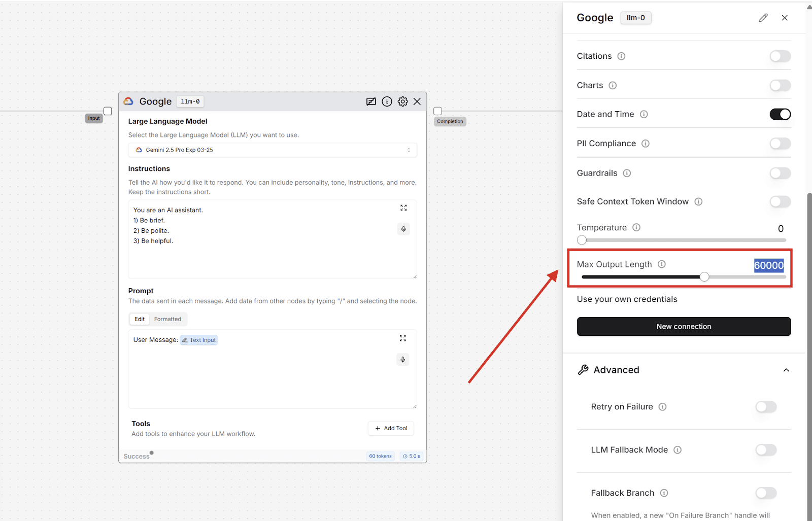Click the New connection button
This screenshot has height=521, width=812.
(x=684, y=326)
